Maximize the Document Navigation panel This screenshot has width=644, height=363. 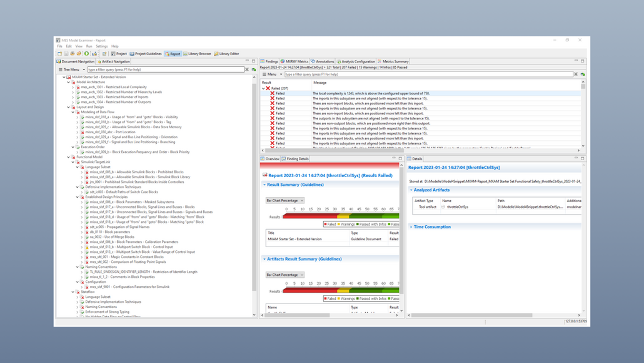(253, 61)
